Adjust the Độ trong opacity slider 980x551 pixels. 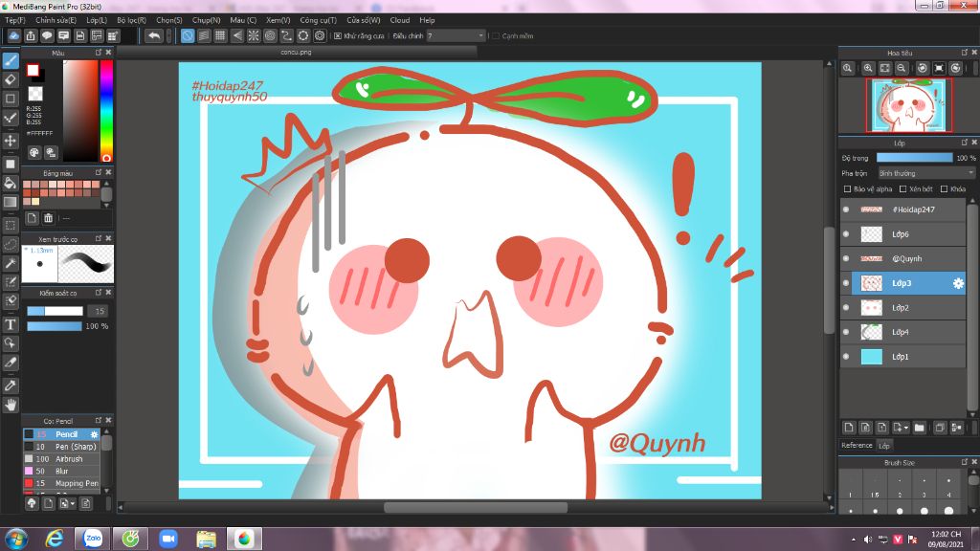914,158
